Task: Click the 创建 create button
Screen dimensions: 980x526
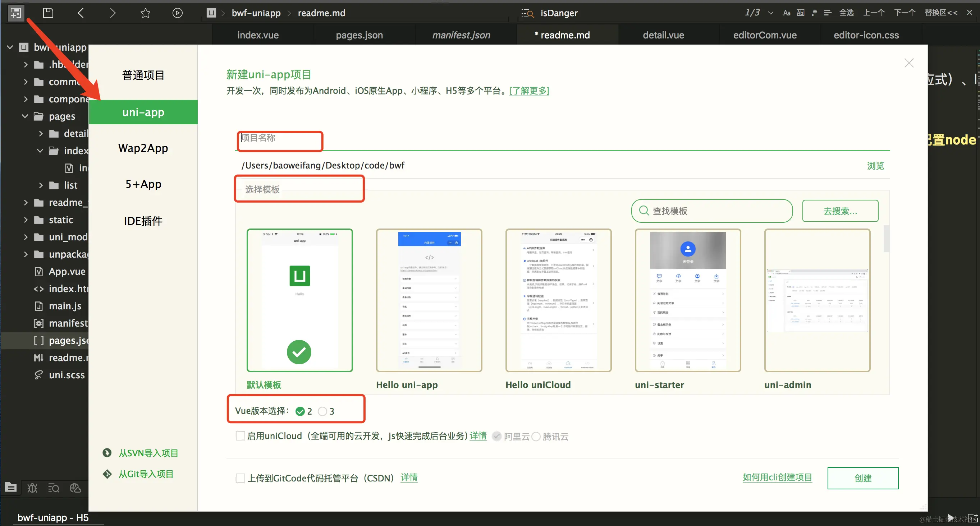Action: tap(862, 478)
